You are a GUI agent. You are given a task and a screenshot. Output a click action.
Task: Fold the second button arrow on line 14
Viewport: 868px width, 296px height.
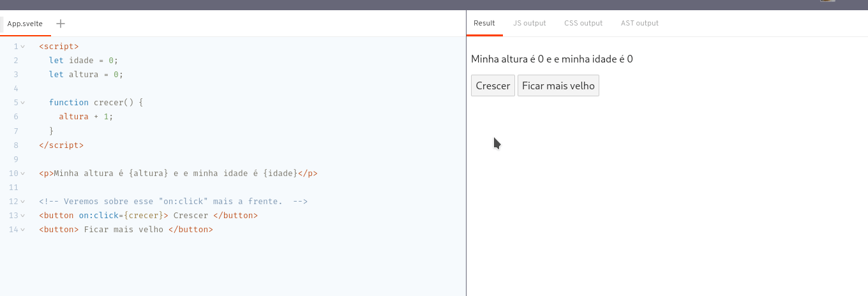coord(23,230)
